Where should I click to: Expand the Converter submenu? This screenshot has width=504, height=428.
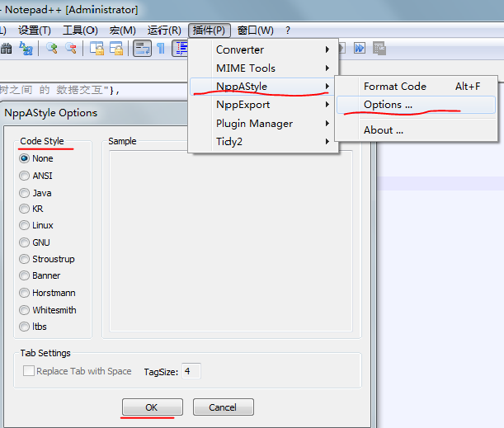point(263,49)
